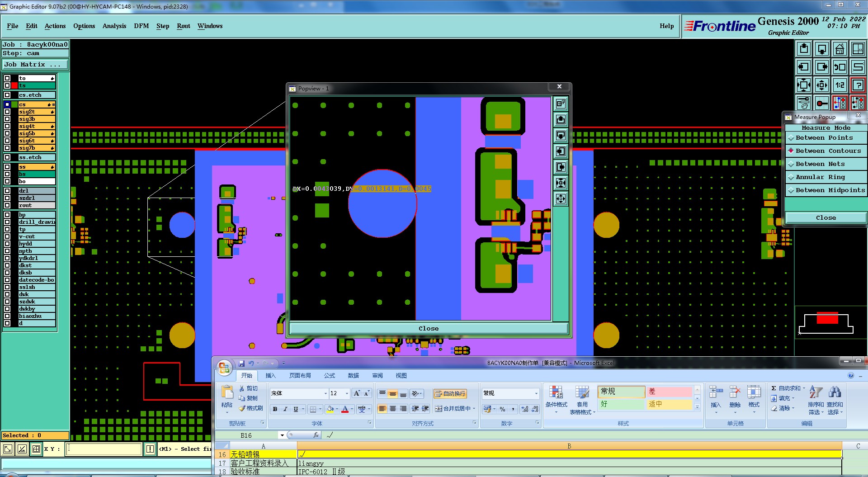Select the Between Nets measure mode
This screenshot has width=868, height=477.
pyautogui.click(x=826, y=164)
